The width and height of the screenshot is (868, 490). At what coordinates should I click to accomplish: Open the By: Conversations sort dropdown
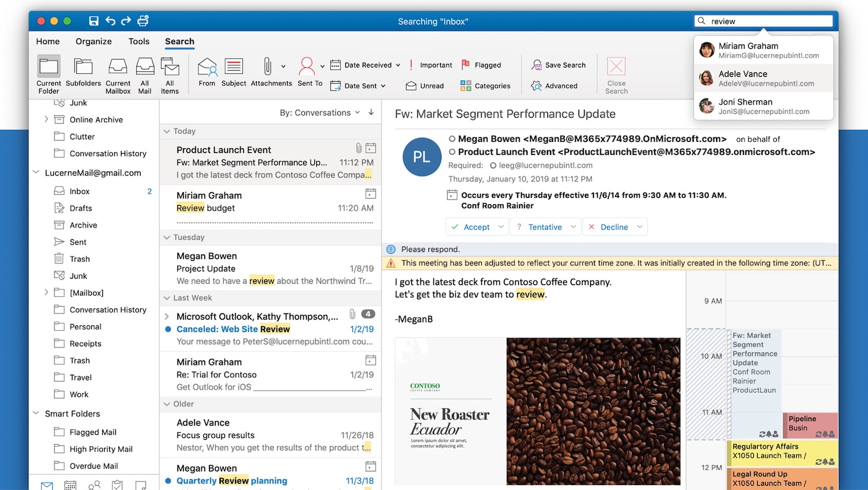(x=319, y=113)
